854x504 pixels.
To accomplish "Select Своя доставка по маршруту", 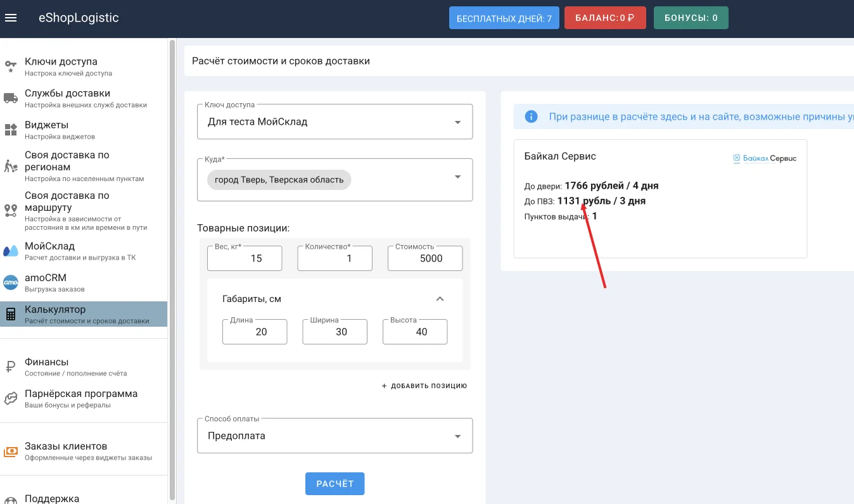I will [x=84, y=211].
